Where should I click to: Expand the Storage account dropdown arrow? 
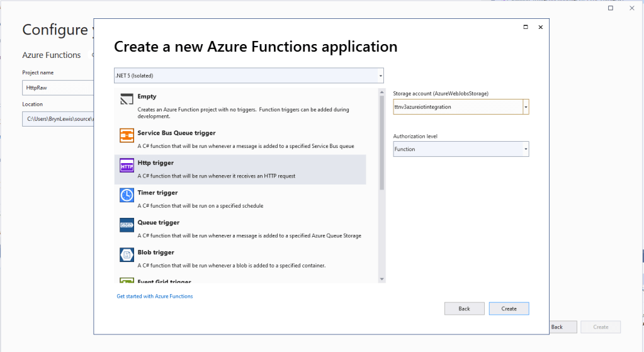(x=526, y=107)
